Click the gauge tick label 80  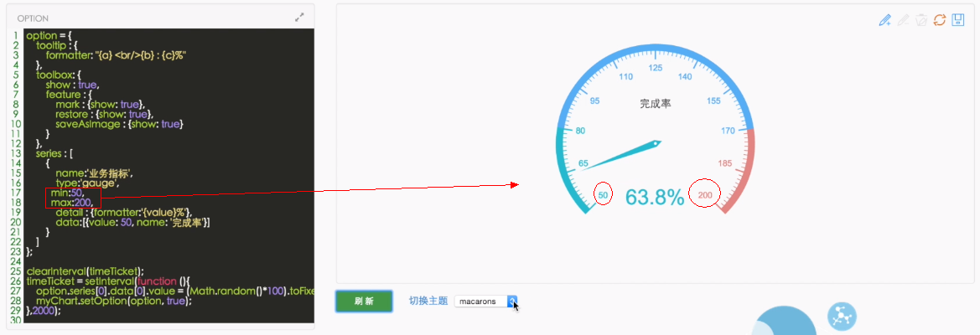tap(581, 131)
